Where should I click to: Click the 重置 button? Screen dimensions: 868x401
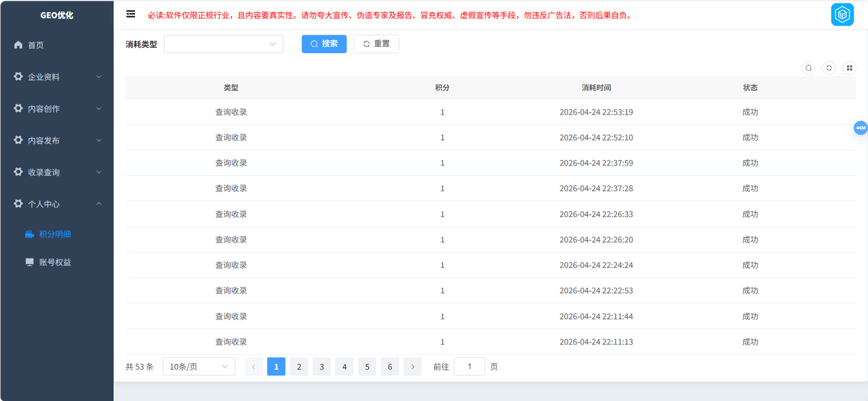tap(376, 44)
